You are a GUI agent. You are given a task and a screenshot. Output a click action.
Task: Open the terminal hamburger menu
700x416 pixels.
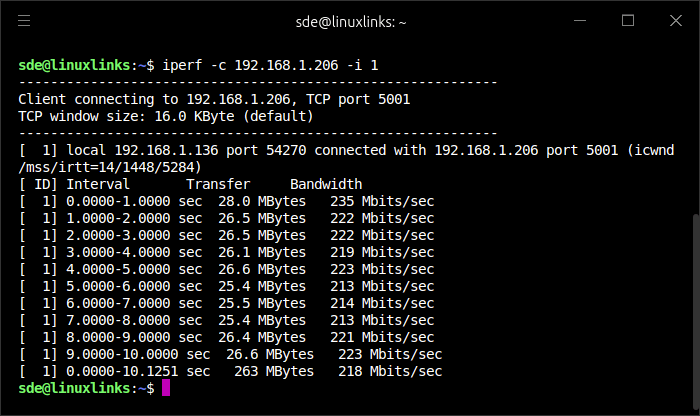[24, 20]
